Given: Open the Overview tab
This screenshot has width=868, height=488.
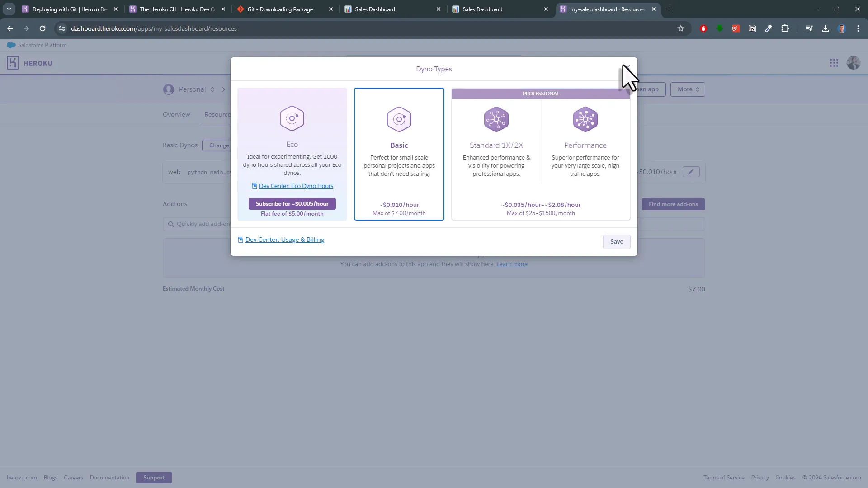Looking at the screenshot, I should [x=176, y=114].
